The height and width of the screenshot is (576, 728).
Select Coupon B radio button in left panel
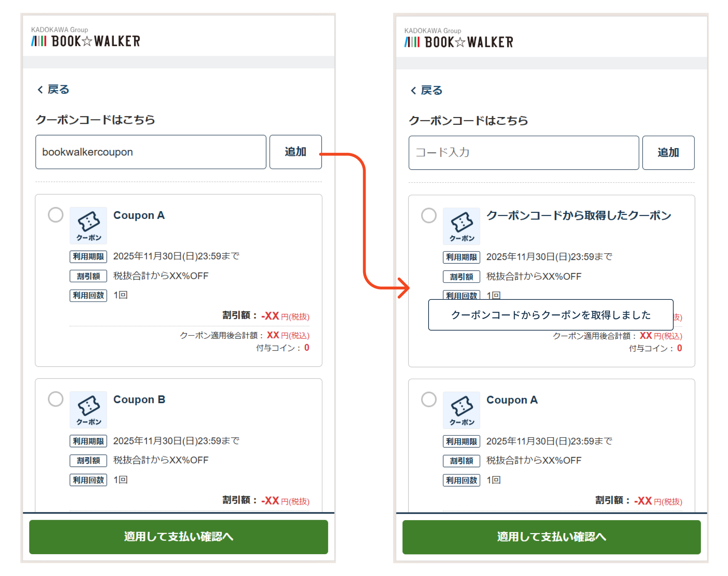click(x=56, y=399)
